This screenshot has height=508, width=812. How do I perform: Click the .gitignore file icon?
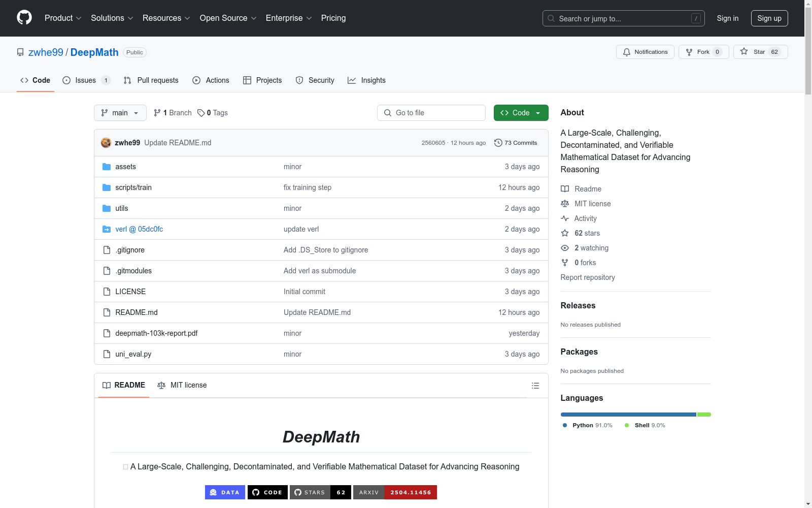point(107,250)
